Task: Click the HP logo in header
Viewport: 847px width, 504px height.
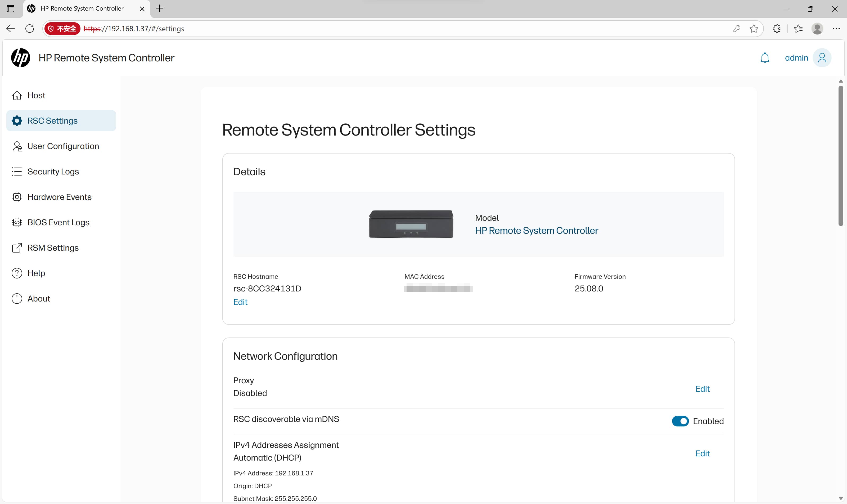Action: 21,58
